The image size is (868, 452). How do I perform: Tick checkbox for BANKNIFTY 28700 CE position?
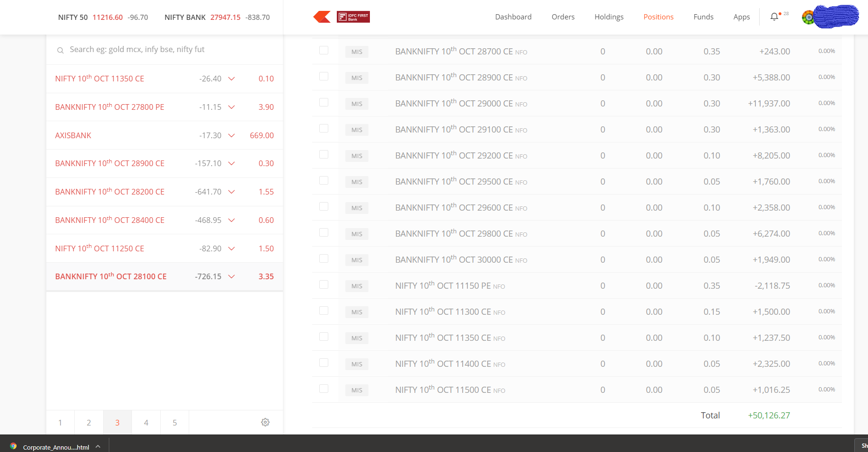[x=324, y=50]
